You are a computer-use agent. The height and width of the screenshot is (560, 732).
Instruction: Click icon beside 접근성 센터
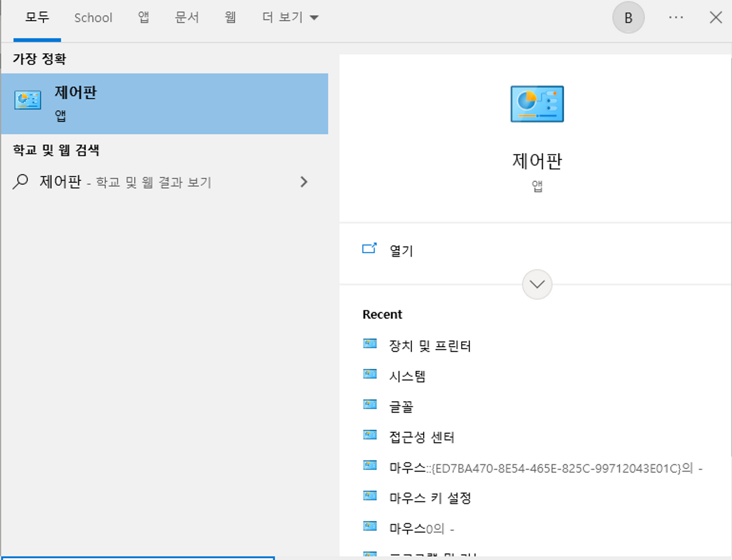coord(370,435)
